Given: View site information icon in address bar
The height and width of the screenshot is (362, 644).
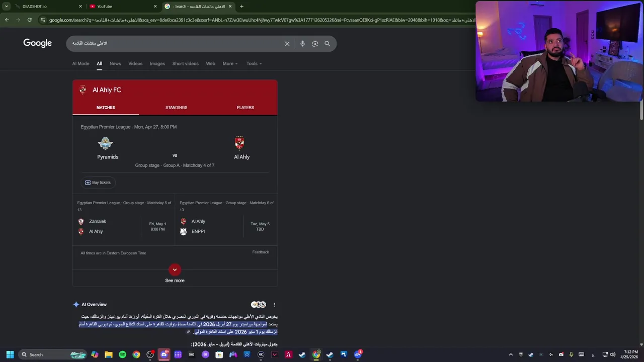Looking at the screenshot, I should pyautogui.click(x=43, y=20).
